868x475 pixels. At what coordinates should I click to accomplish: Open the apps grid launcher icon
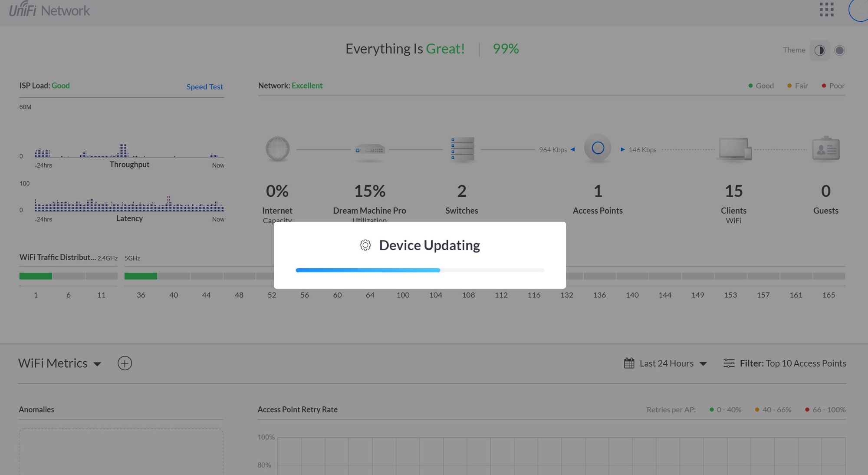[826, 10]
